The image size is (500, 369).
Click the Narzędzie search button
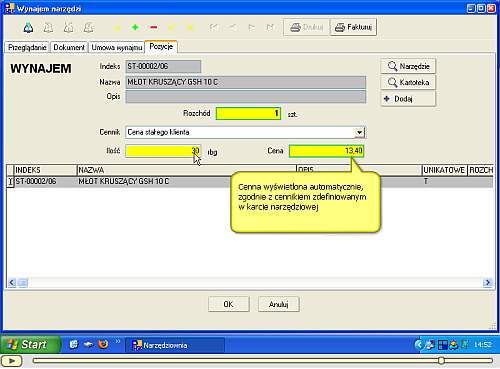pos(408,66)
